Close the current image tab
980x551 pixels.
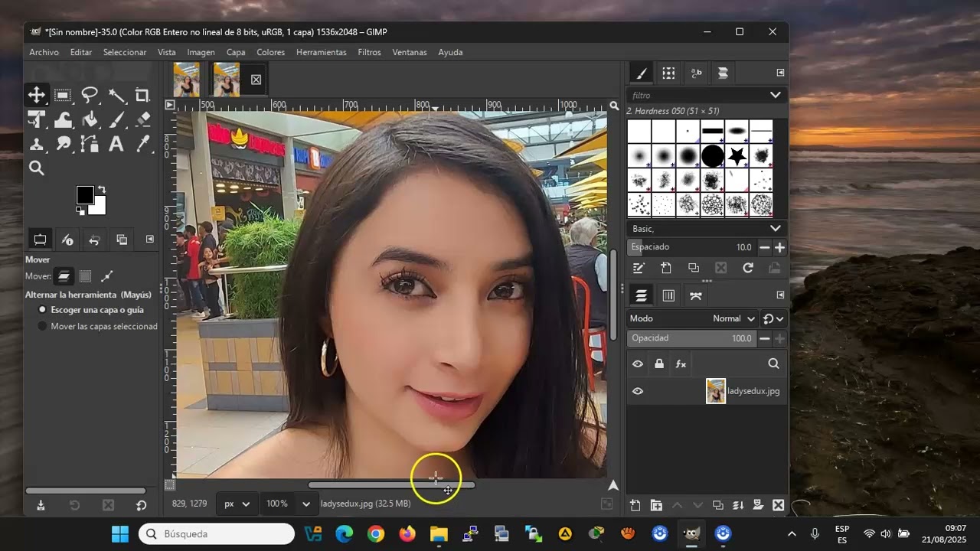256,80
